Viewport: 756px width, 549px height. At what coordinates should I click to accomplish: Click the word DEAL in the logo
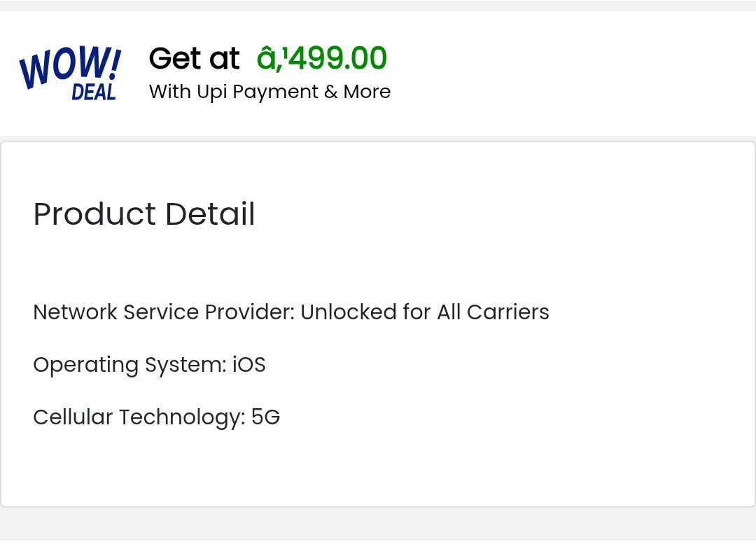pyautogui.click(x=94, y=92)
